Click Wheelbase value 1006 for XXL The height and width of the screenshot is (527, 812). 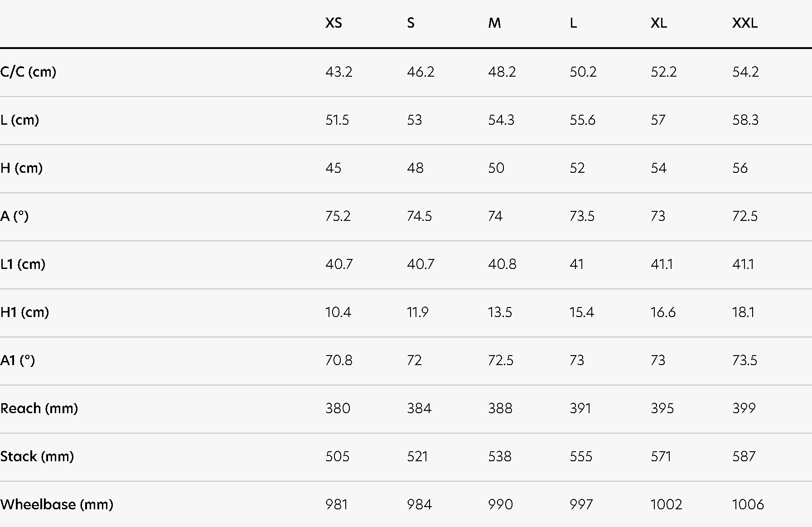pyautogui.click(x=748, y=505)
